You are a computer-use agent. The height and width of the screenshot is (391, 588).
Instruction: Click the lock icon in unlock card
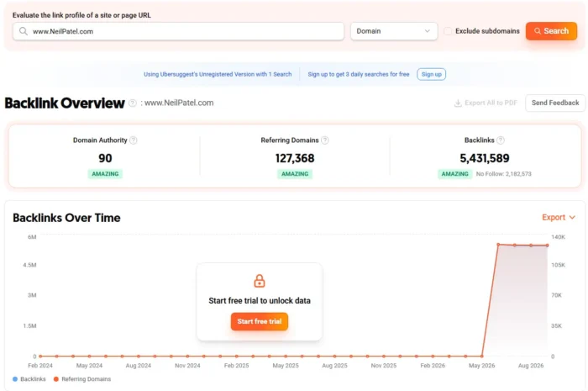260,281
